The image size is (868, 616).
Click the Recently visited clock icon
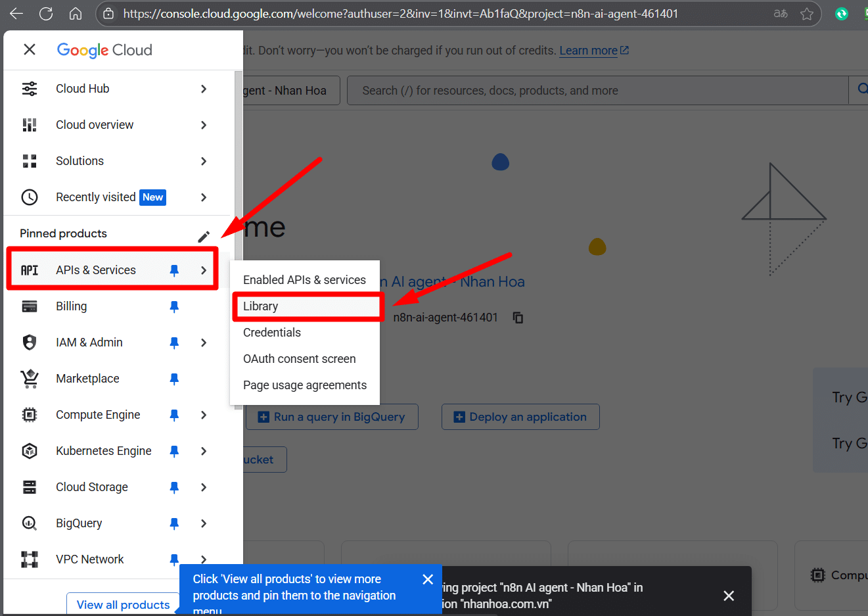pyautogui.click(x=30, y=197)
